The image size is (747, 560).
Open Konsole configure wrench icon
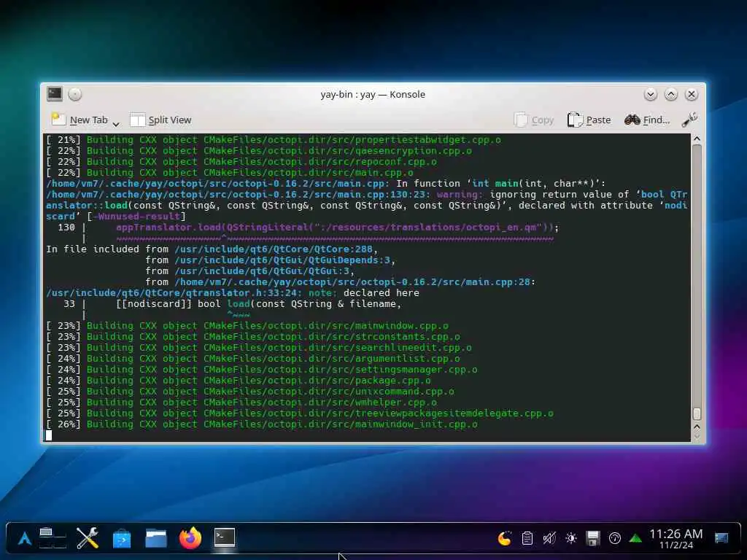[x=689, y=120]
